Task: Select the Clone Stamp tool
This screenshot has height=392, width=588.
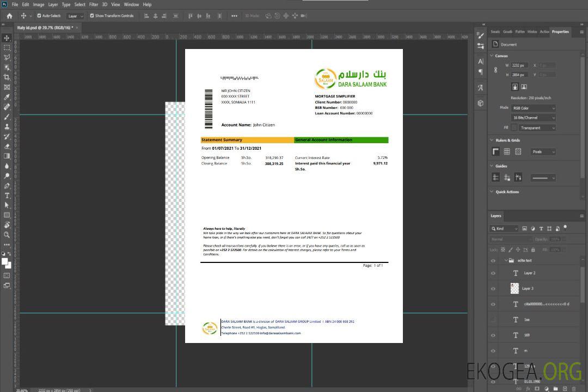Action: tap(7, 126)
